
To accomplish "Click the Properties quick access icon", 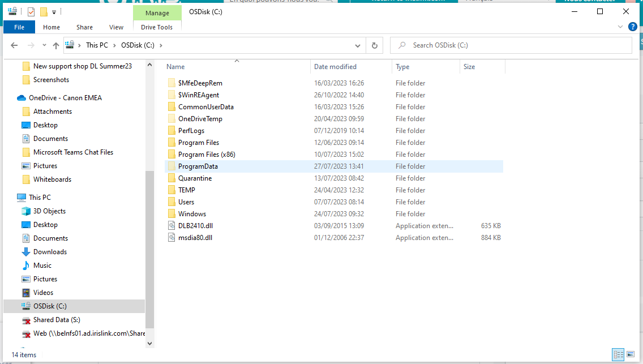I will click(31, 12).
